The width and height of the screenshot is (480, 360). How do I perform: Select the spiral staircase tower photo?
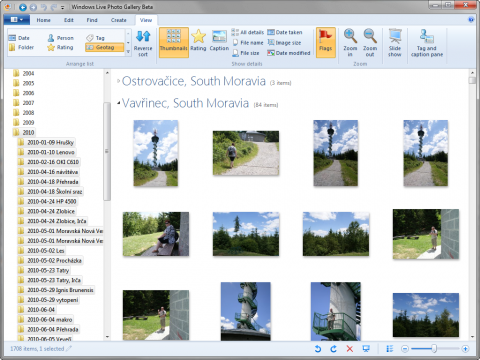coord(246,311)
